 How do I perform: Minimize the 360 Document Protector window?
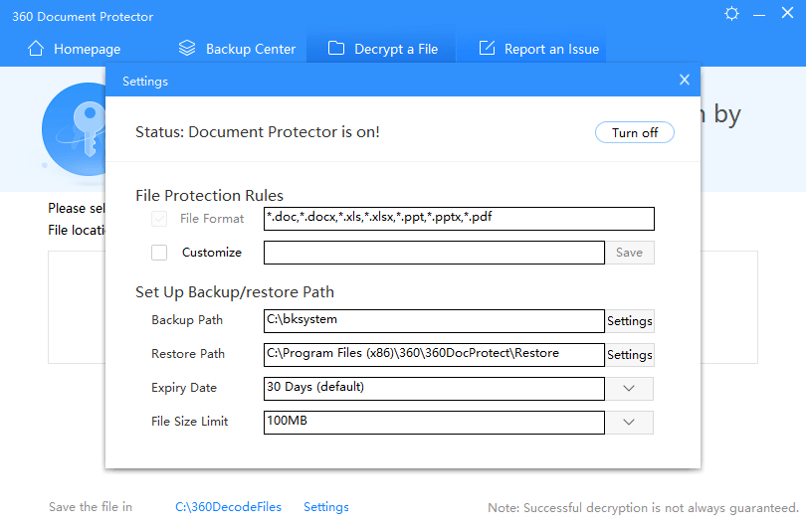760,14
